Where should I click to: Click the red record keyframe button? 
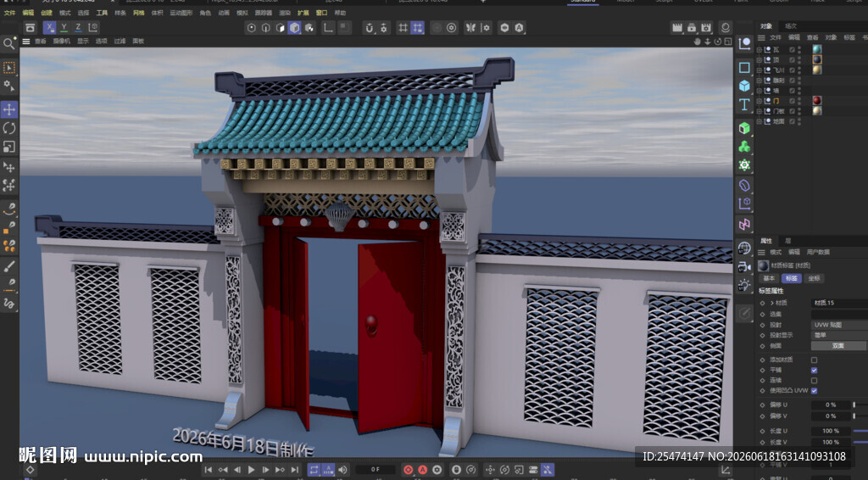[408, 470]
